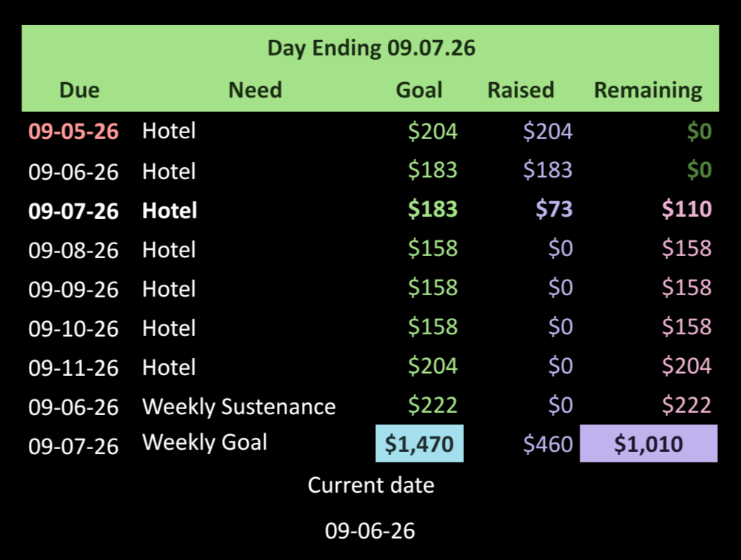Viewport: 741px width, 560px height.
Task: Click the Current date label
Action: pyautogui.click(x=371, y=485)
